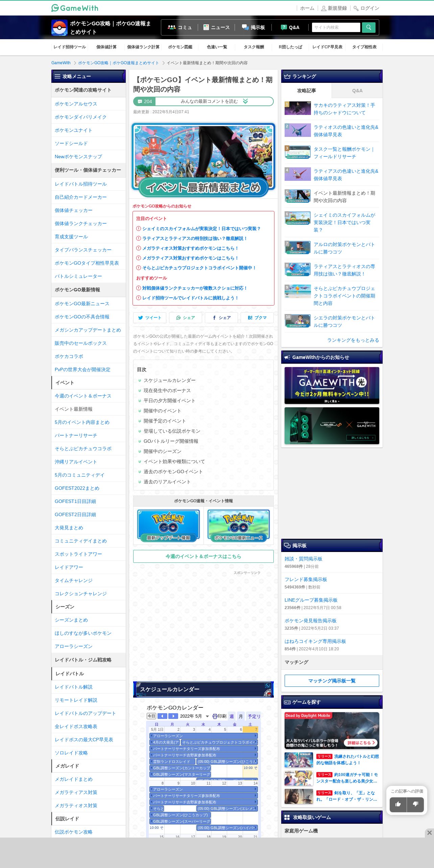The width and height of the screenshot is (434, 868).
Task: Jump to 登場している伝説ポケモン in contents
Action: (x=172, y=431)
